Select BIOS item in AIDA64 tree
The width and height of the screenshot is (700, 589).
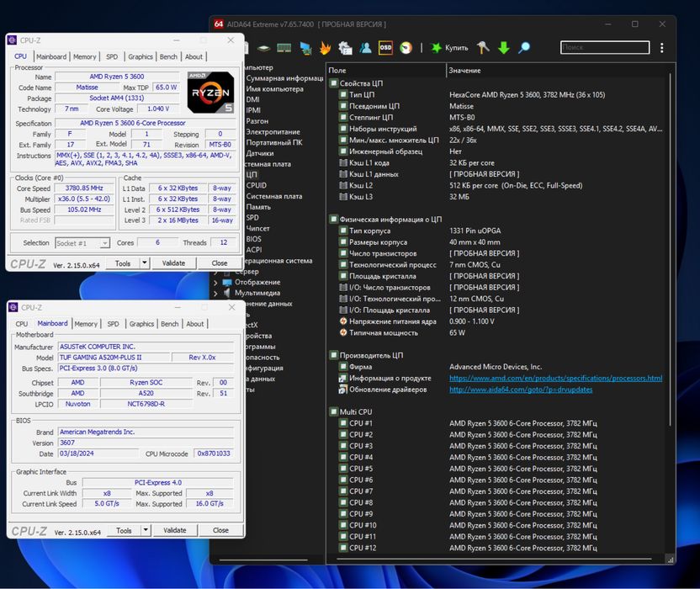click(x=253, y=239)
